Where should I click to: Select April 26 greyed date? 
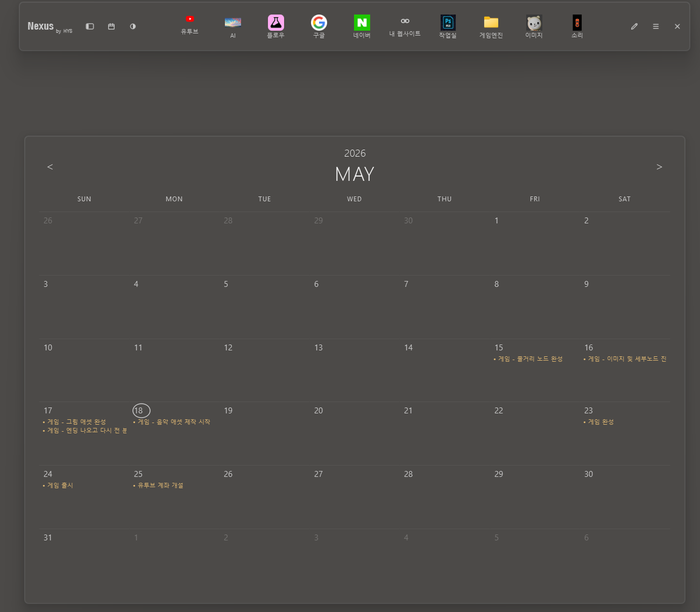48,221
